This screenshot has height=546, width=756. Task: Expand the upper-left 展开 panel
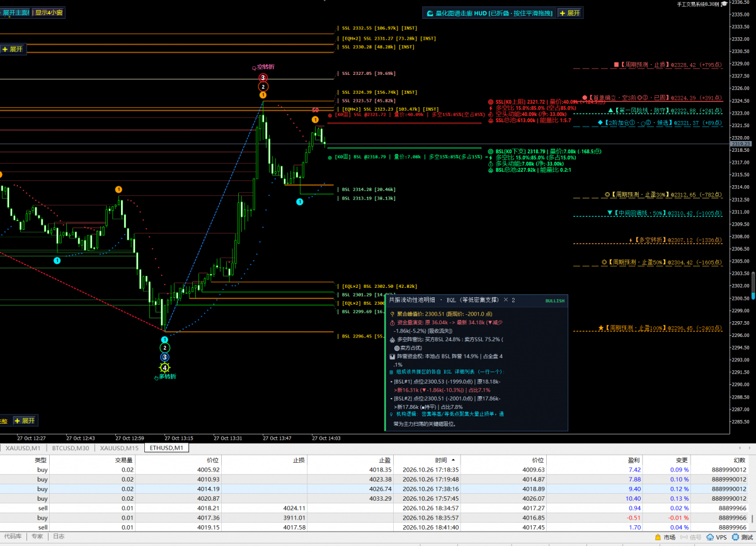pyautogui.click(x=13, y=49)
